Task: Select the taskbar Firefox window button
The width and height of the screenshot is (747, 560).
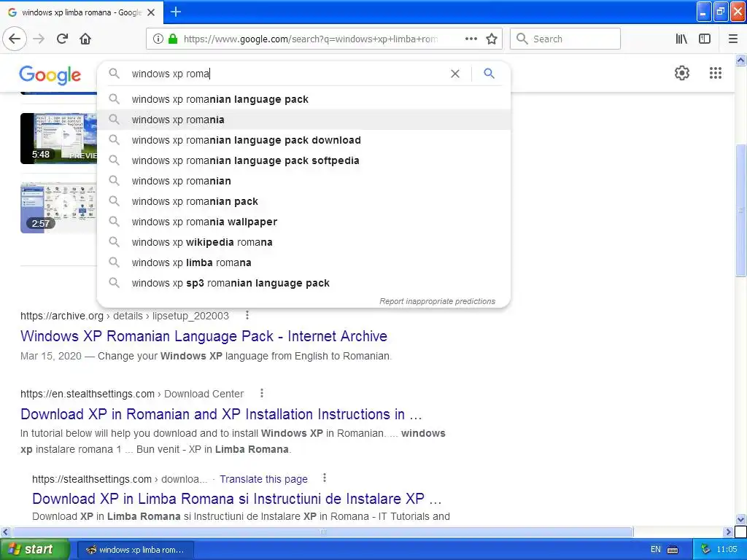Action: [135, 550]
